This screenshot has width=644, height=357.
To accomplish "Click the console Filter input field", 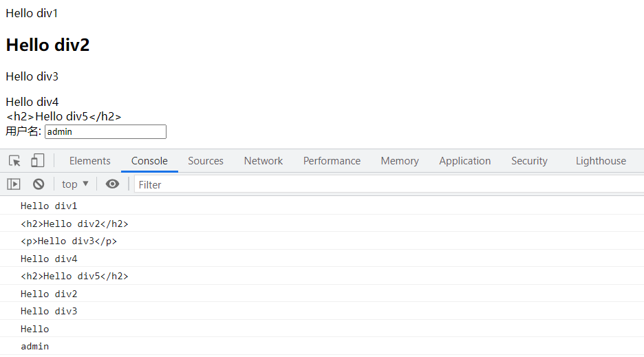I will click(x=385, y=184).
